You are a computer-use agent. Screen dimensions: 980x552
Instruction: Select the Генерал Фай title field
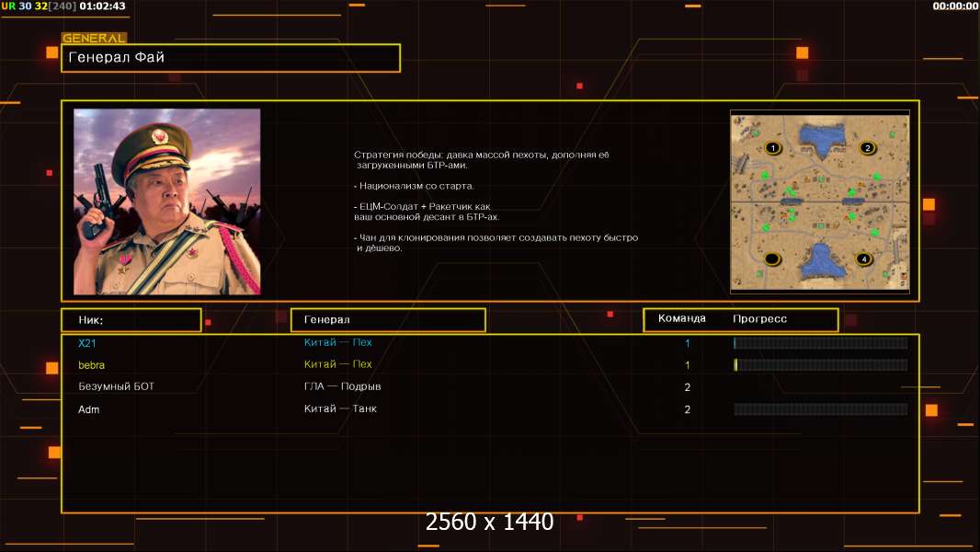tap(230, 58)
